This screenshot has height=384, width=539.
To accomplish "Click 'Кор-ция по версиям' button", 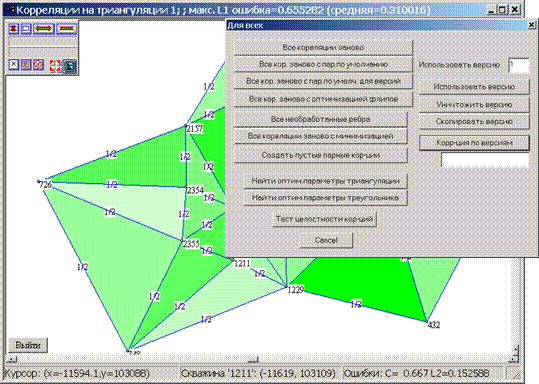I will click(474, 143).
